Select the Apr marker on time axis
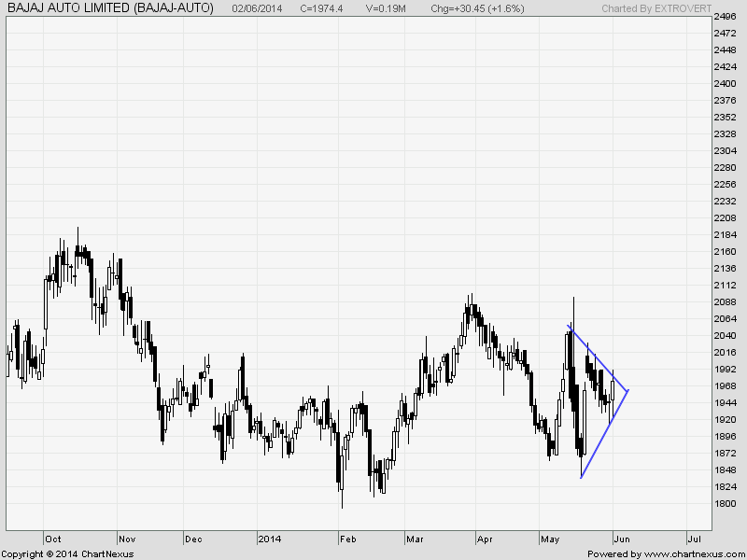Image resolution: width=747 pixels, height=560 pixels. (x=484, y=539)
